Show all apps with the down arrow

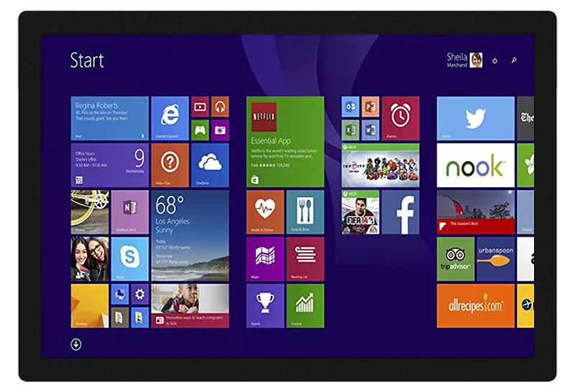[75, 345]
